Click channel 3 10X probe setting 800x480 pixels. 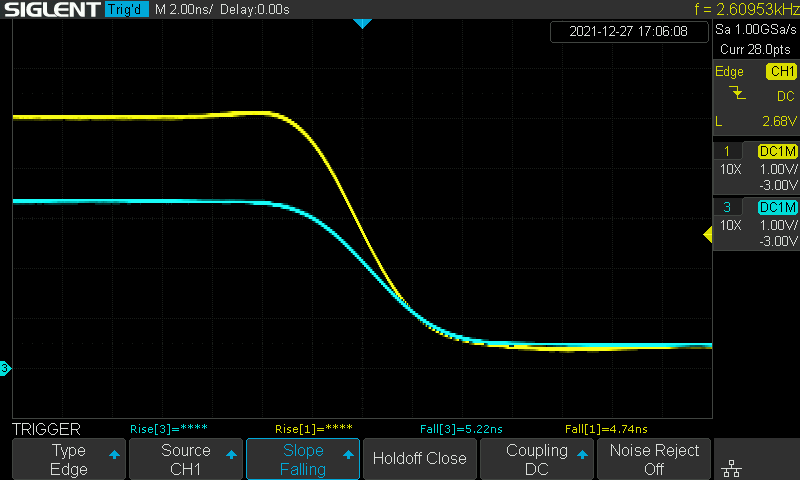tap(731, 225)
